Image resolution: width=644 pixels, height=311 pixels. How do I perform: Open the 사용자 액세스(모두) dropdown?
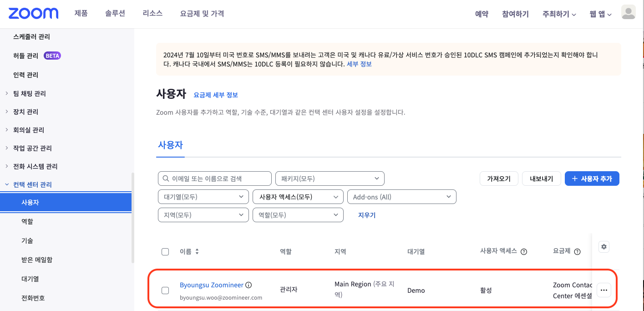tap(298, 197)
